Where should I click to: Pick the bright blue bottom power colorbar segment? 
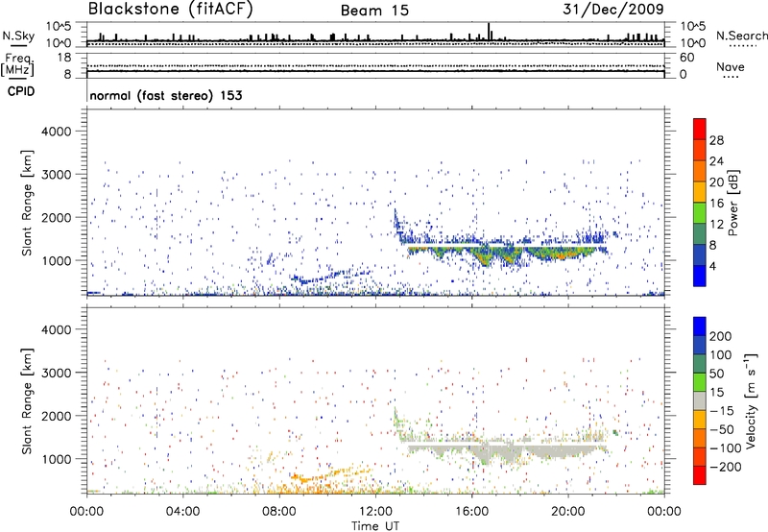700,277
